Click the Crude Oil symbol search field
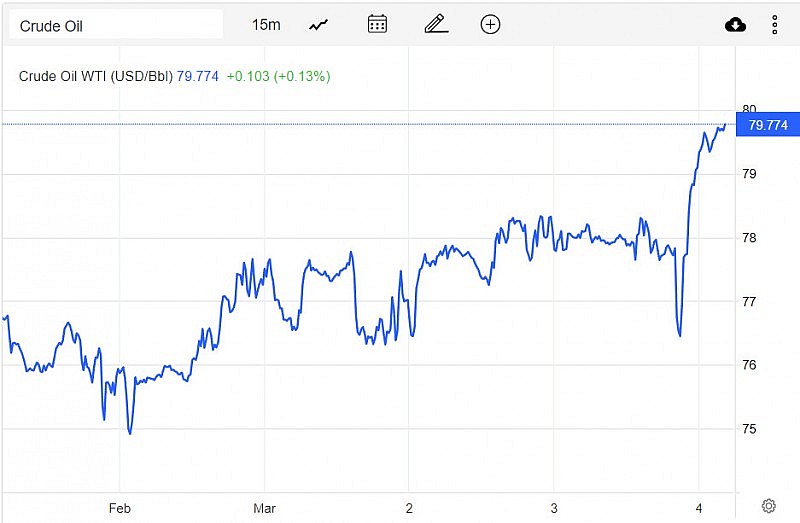 pos(115,25)
